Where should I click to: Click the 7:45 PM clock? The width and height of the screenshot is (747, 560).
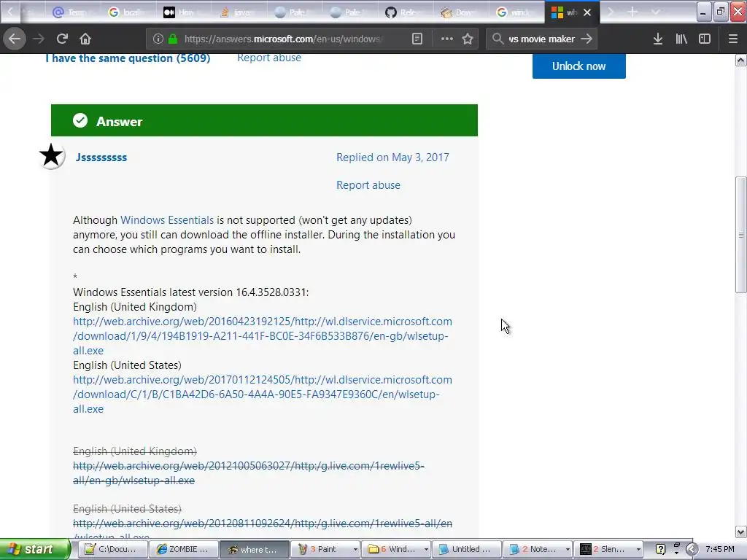pyautogui.click(x=719, y=549)
